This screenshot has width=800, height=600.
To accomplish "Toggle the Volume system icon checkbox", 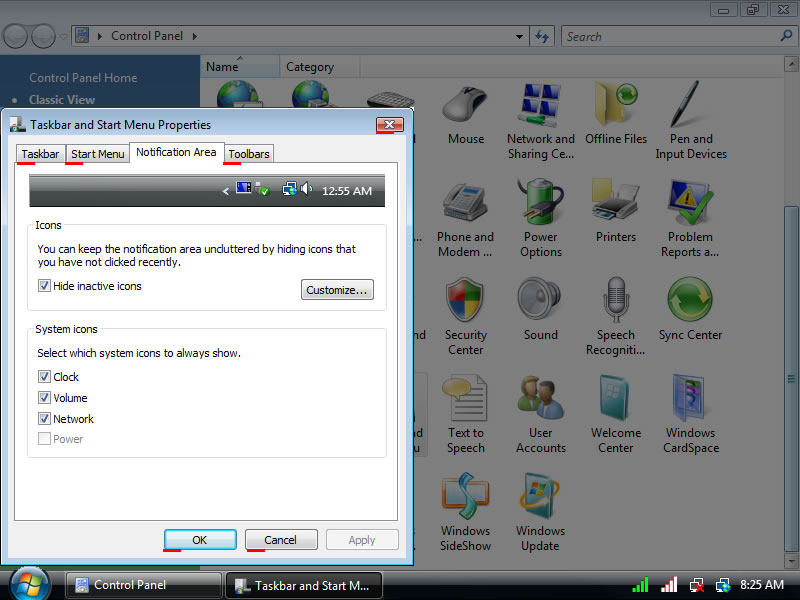I will 44,398.
